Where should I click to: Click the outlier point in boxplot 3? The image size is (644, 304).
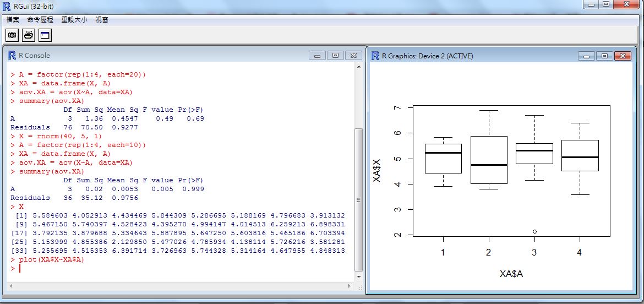534,231
